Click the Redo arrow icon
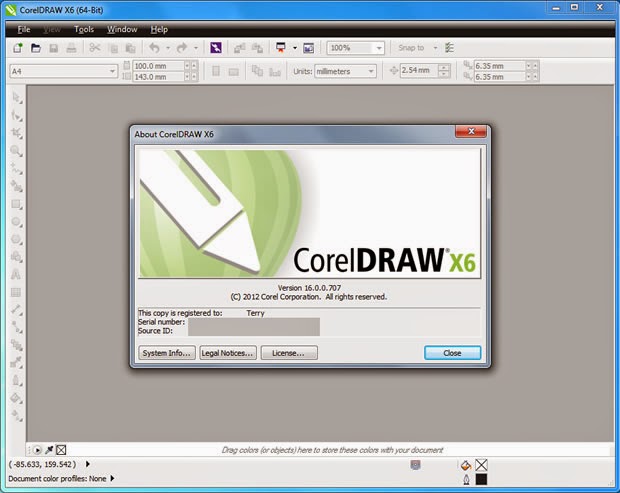Image resolution: width=620 pixels, height=493 pixels. click(182, 48)
